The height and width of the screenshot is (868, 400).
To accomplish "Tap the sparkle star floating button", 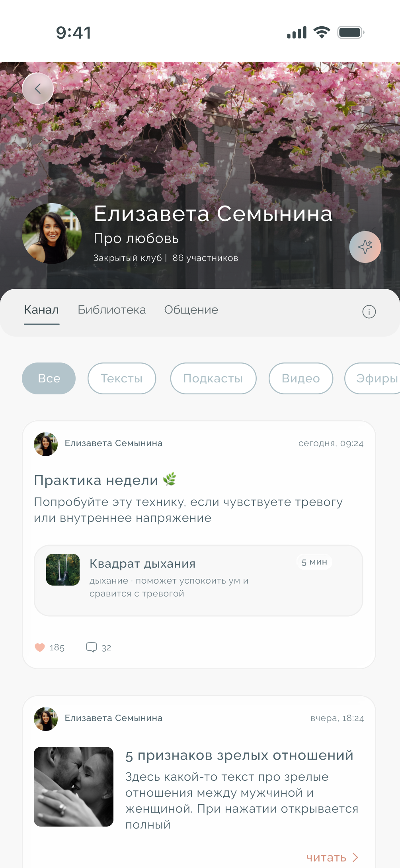I will [365, 247].
